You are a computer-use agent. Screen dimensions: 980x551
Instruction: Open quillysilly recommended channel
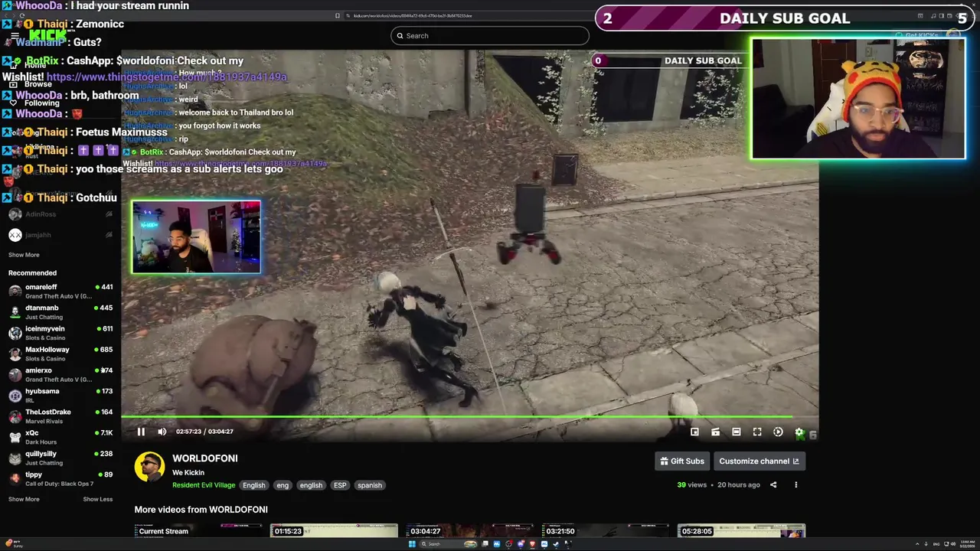(60, 458)
